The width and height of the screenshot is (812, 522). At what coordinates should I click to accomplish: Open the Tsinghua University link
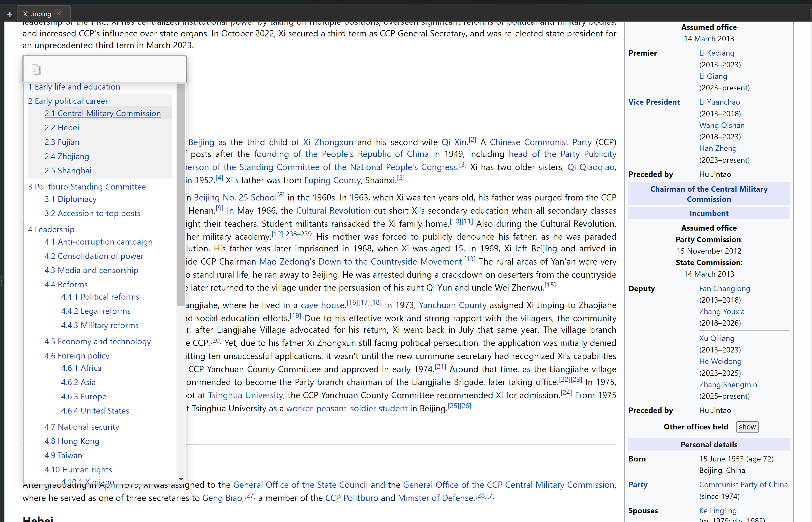pyautogui.click(x=245, y=395)
